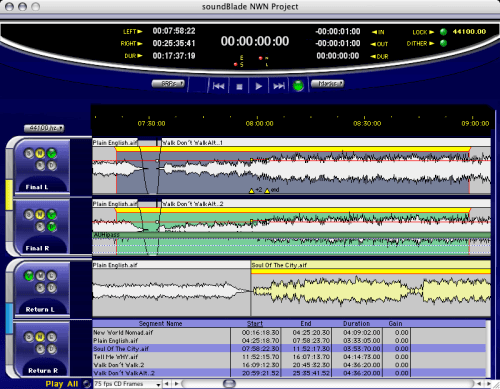Screen dimensions: 500x389
Task: Toggle the yellow M button on Final R
Action: pos(40,215)
